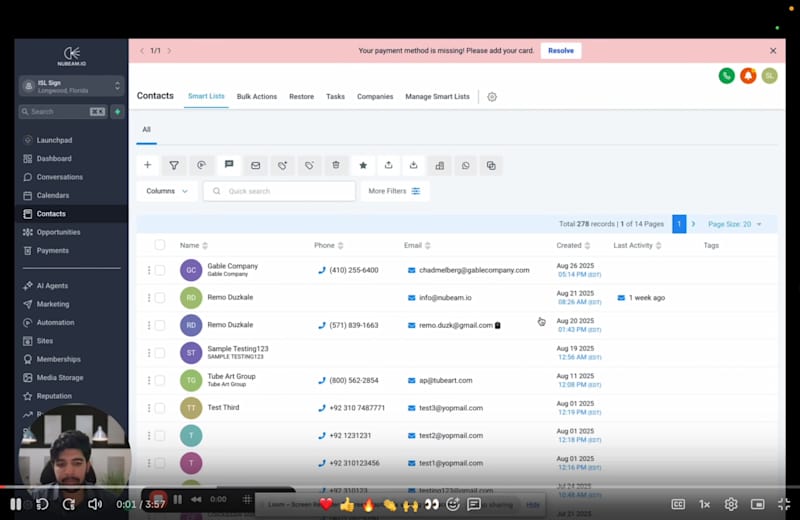Click the green phone dialer icon
This screenshot has height=520, width=800.
click(727, 76)
